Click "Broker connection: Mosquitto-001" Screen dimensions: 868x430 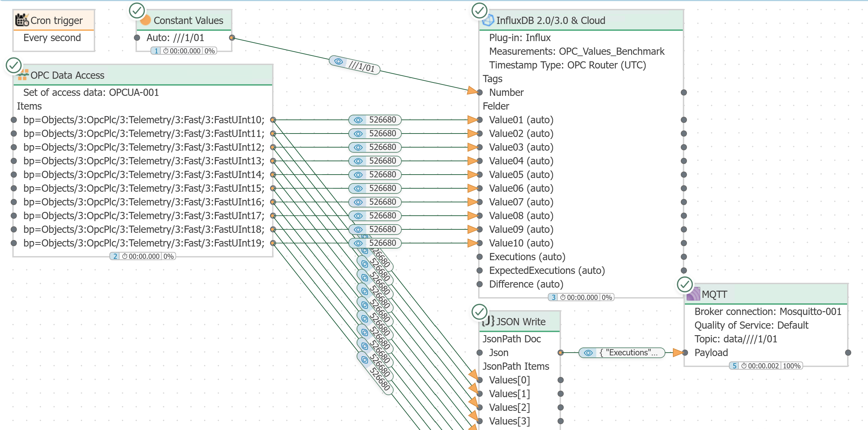[x=768, y=312]
